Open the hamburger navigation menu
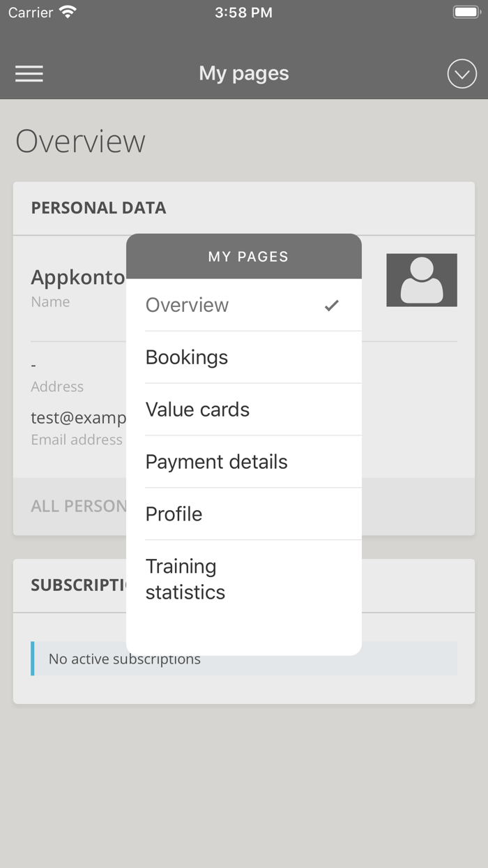 [29, 74]
